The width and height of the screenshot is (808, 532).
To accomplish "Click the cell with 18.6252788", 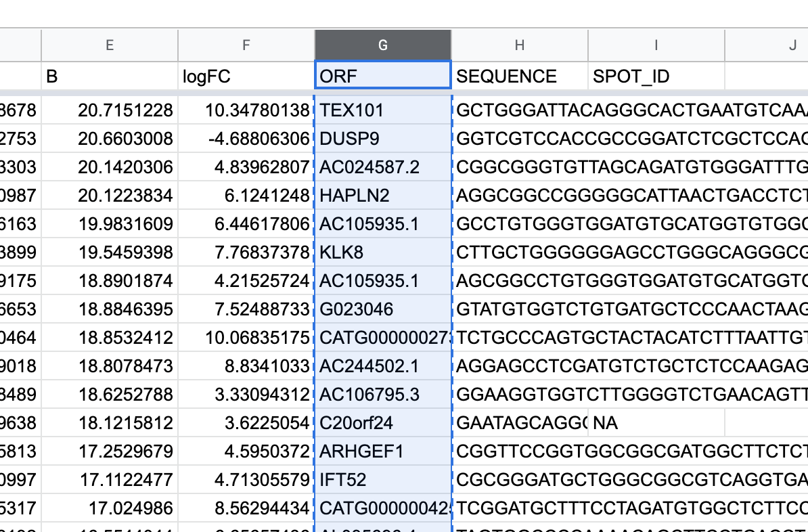I will tap(110, 395).
